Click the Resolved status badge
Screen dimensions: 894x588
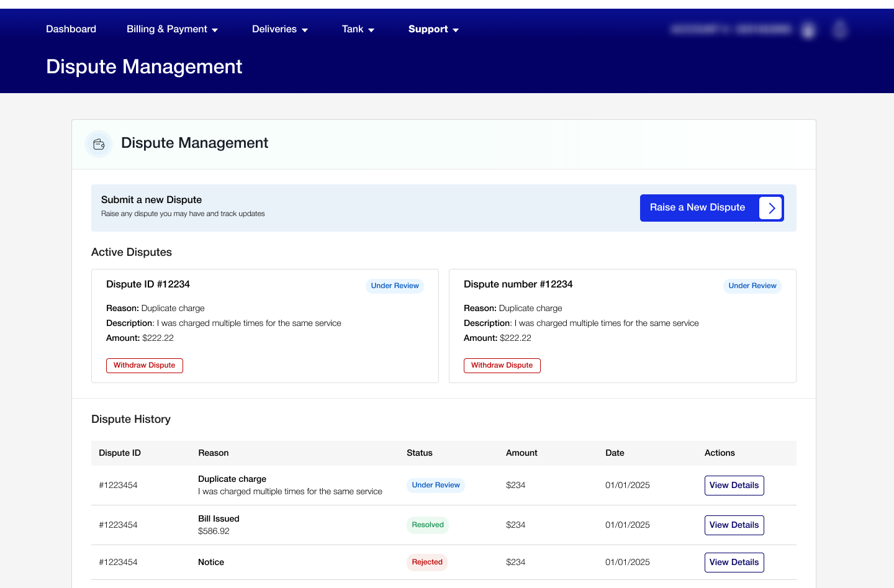click(x=428, y=525)
